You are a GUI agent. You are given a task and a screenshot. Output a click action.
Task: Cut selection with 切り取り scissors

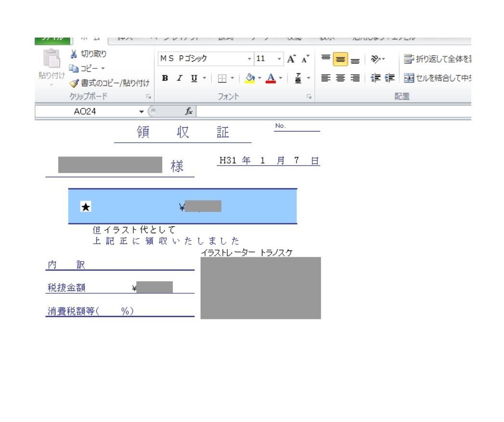[88, 54]
